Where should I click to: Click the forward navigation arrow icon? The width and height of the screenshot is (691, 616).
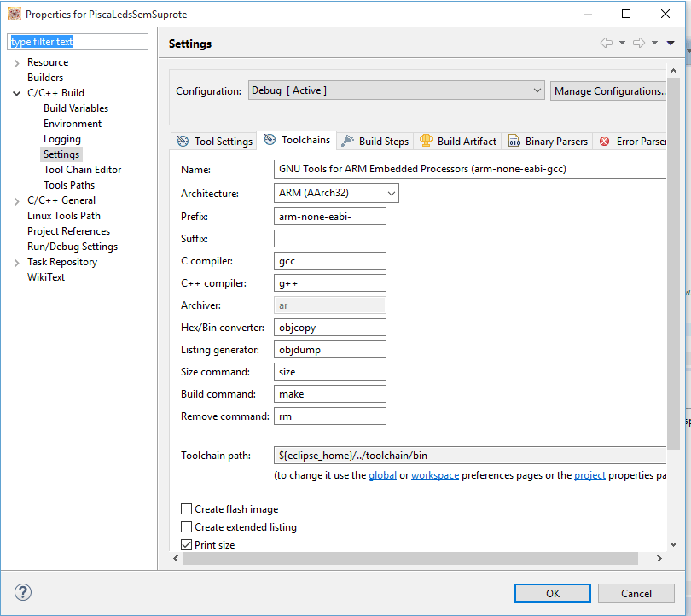pos(639,43)
